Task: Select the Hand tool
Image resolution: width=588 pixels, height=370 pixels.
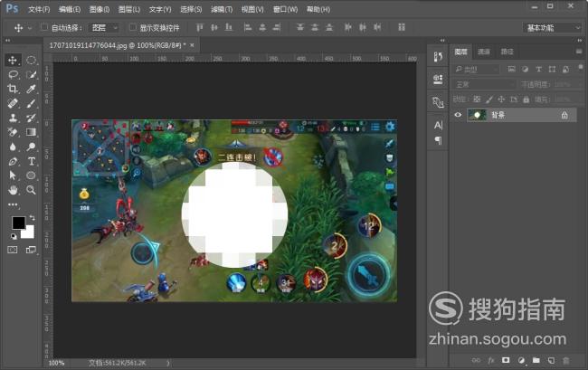Action: click(x=13, y=190)
